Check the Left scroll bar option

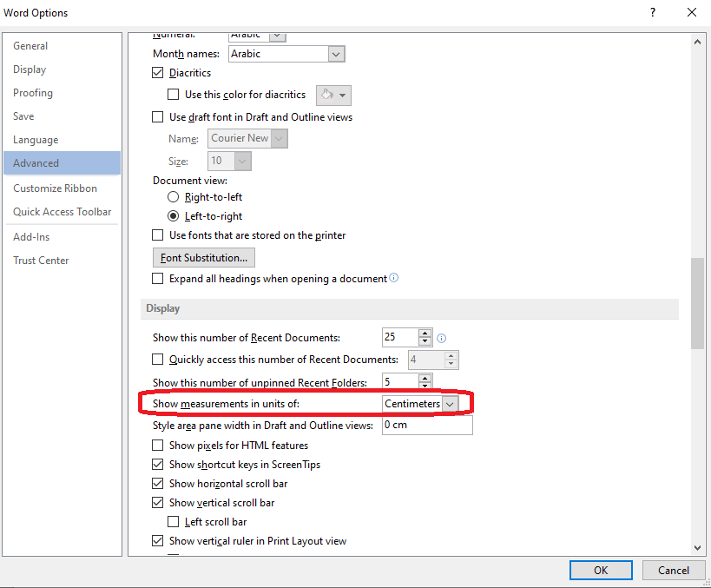point(172,521)
